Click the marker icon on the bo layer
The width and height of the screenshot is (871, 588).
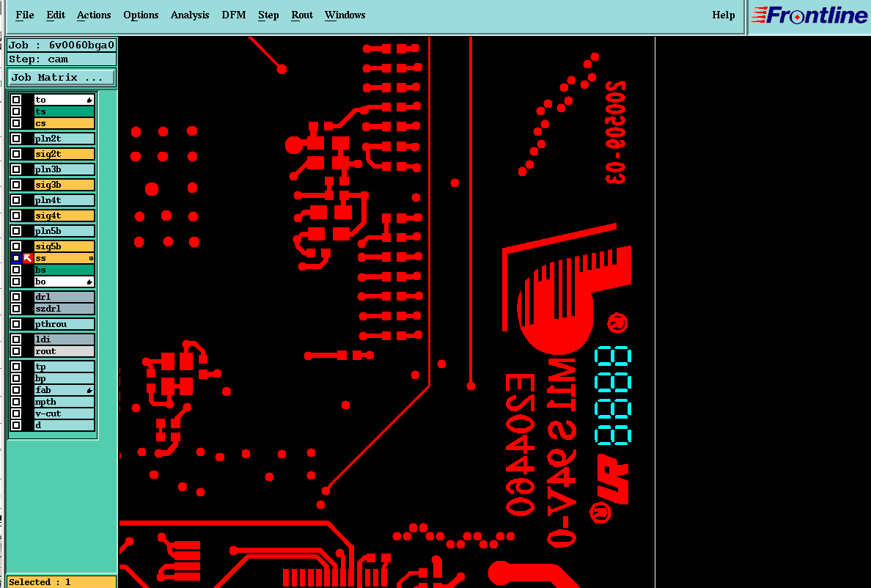(89, 282)
